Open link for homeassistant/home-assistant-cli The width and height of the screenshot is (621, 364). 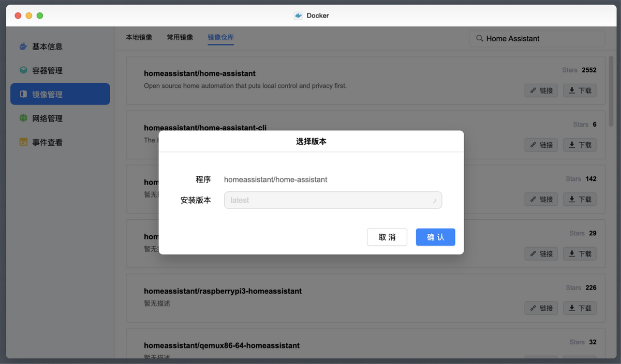tap(541, 145)
